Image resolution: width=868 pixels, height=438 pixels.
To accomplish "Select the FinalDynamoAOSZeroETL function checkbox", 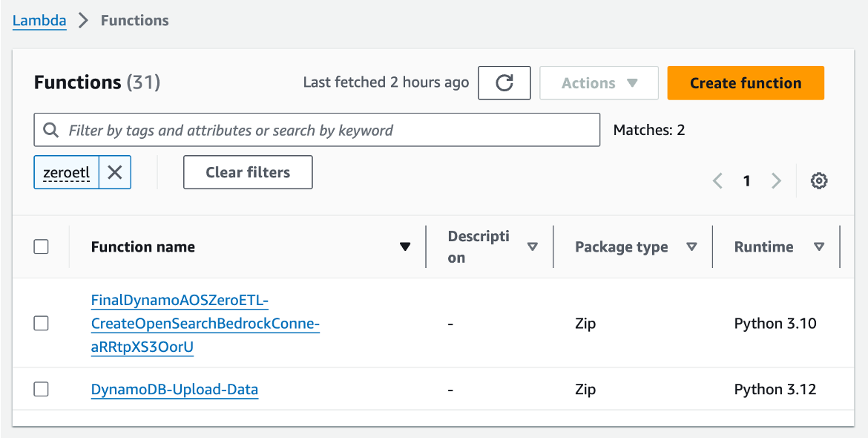I will pos(42,323).
